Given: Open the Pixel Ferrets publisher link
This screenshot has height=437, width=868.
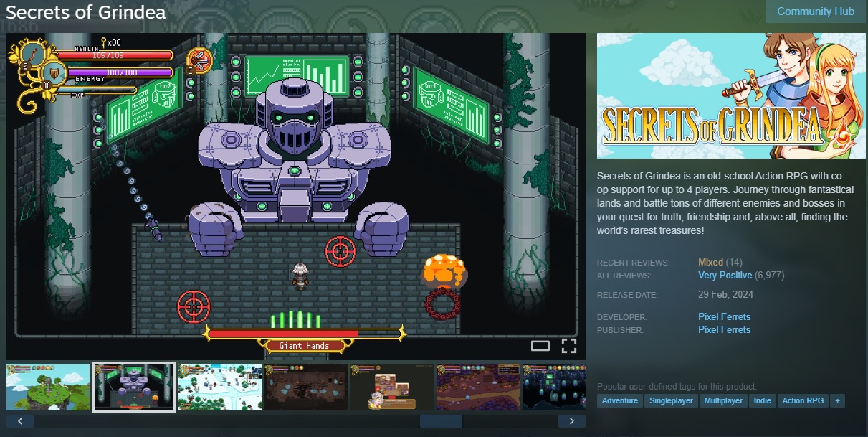Looking at the screenshot, I should [724, 329].
